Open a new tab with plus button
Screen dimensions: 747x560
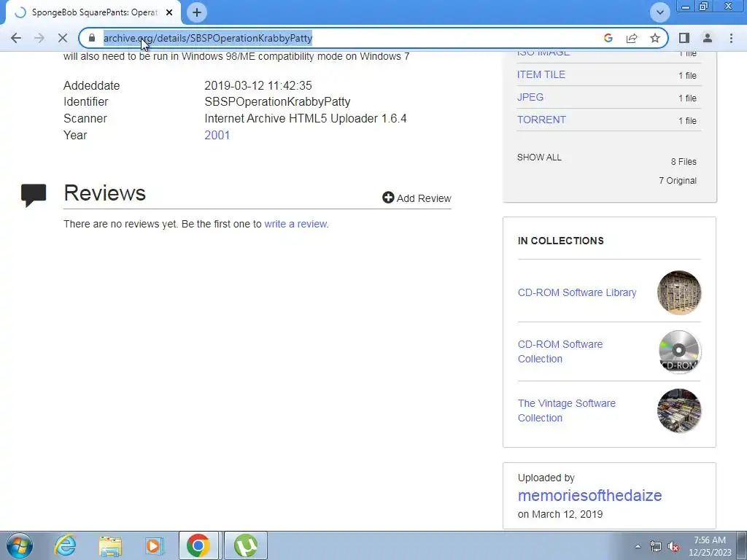[197, 12]
